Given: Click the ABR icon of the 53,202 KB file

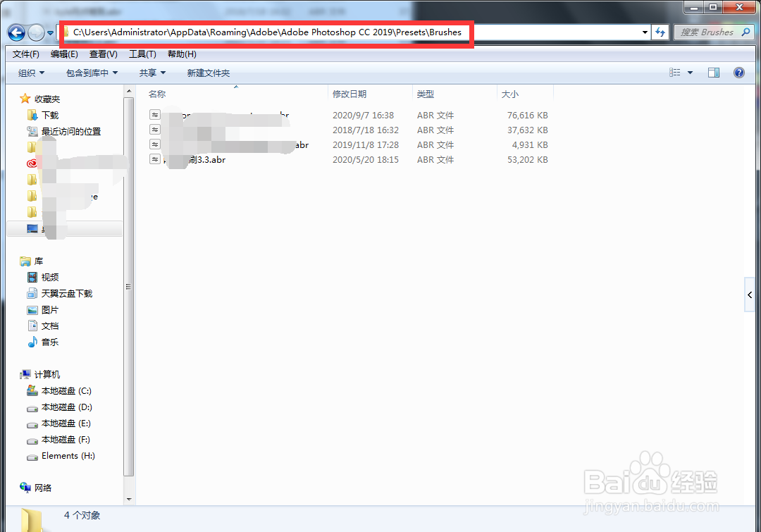Looking at the screenshot, I should (155, 159).
